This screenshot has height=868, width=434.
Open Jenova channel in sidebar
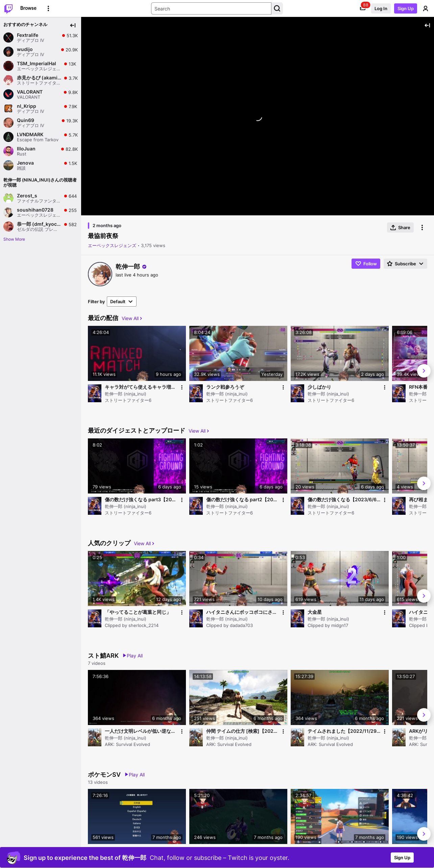(41, 165)
